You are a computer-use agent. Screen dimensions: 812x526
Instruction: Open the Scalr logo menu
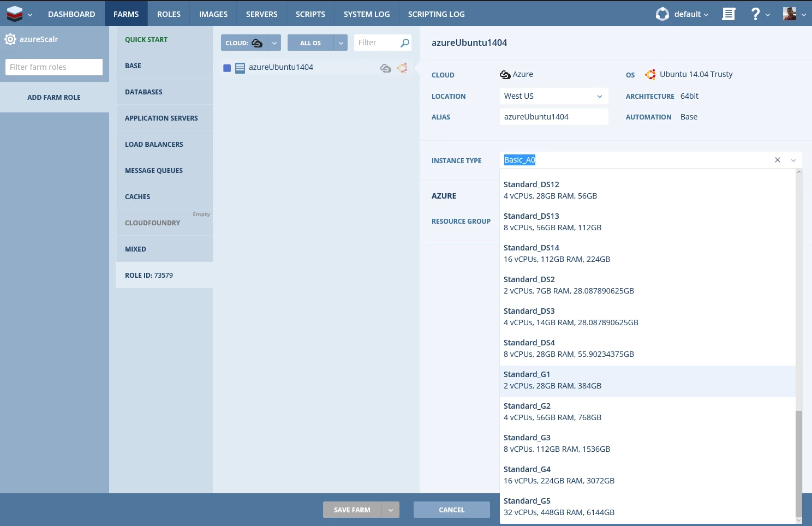coord(19,14)
